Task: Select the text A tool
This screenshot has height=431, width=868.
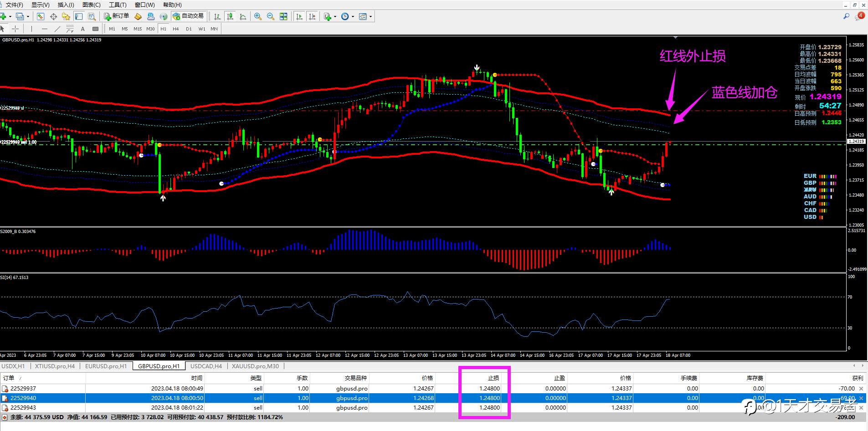Action: (x=82, y=29)
